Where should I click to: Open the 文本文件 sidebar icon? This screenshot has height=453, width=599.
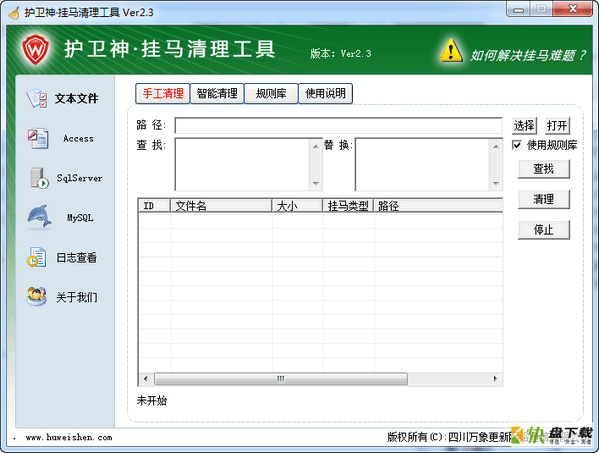tap(37, 99)
